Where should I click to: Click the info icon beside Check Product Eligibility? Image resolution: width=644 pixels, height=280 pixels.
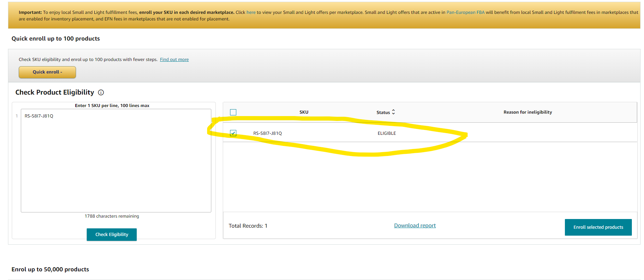pos(101,93)
